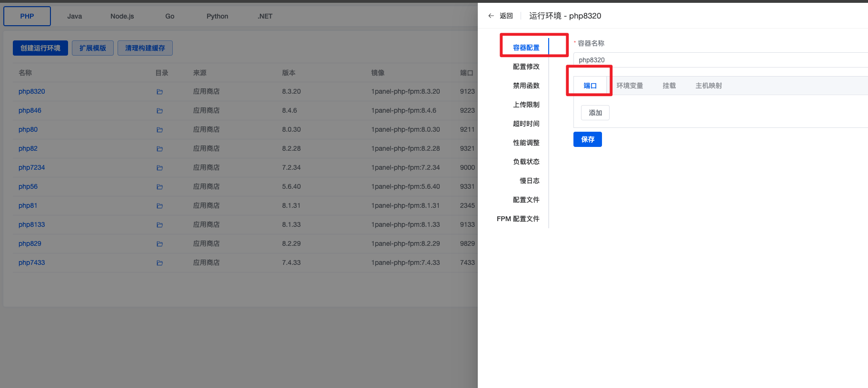Open folder icon for php846 row

pos(159,111)
